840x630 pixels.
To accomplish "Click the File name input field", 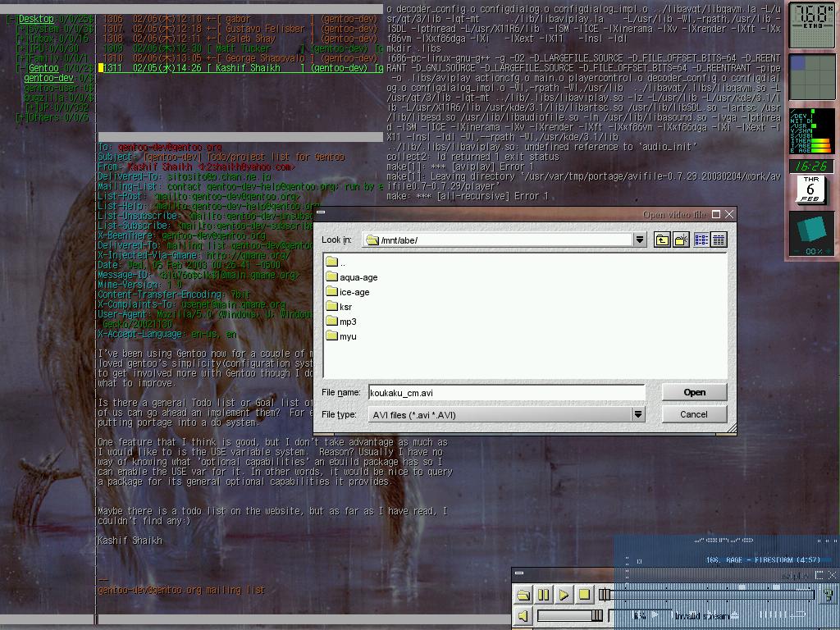I will [506, 393].
